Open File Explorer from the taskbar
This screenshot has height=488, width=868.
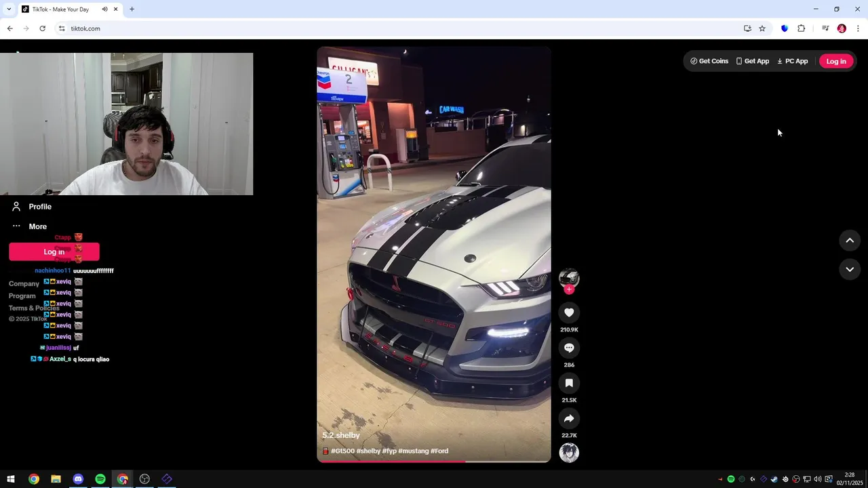click(x=56, y=479)
